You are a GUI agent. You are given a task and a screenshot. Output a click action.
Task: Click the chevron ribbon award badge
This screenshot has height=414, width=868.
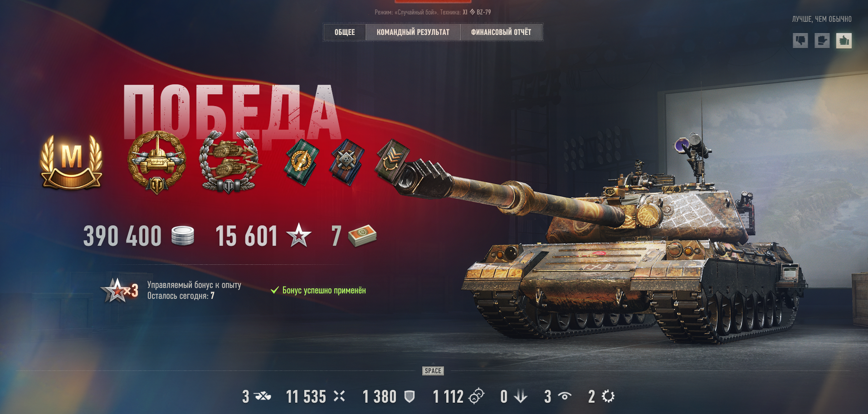[393, 162]
